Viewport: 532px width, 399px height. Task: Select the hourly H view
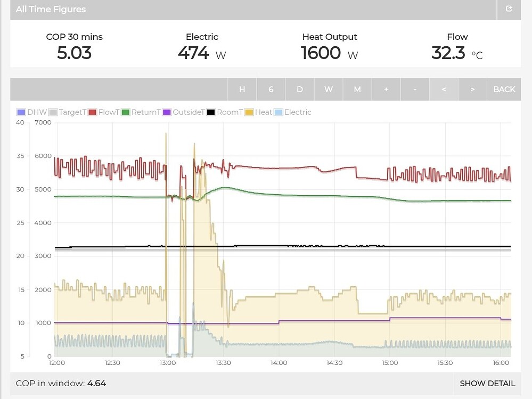[x=242, y=89]
